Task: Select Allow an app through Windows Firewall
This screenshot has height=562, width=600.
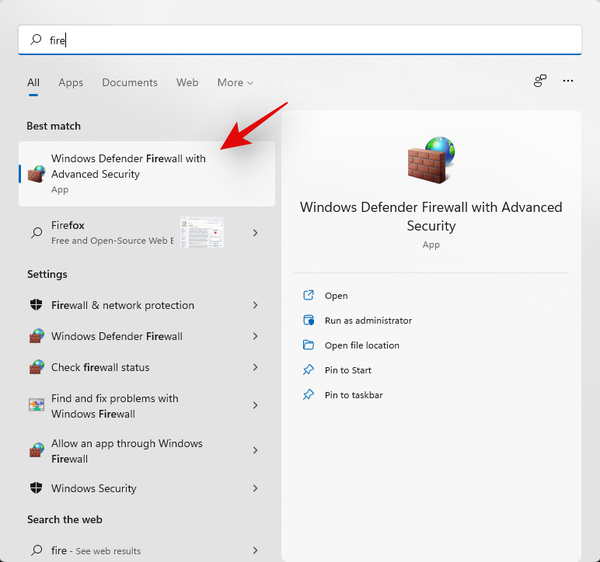Action: point(126,451)
